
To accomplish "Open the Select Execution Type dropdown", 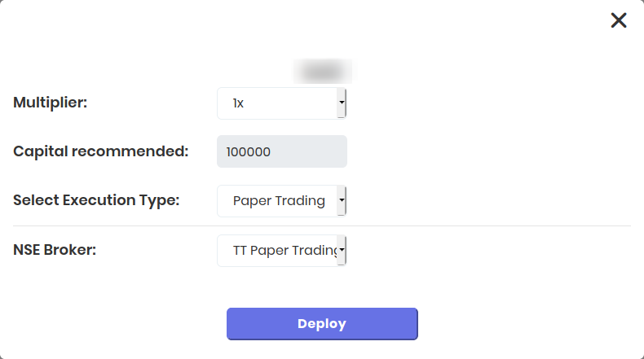I will (281, 200).
